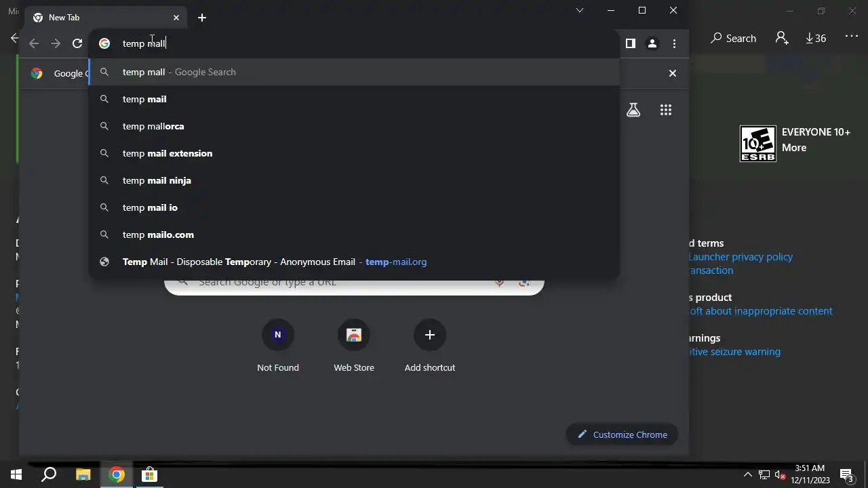Open the Web Store shortcut
The width and height of the screenshot is (868, 488).
[x=354, y=347]
